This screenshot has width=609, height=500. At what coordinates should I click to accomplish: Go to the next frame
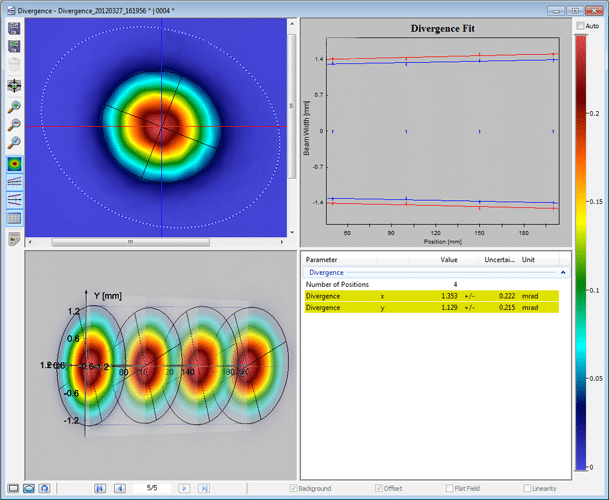[184, 488]
